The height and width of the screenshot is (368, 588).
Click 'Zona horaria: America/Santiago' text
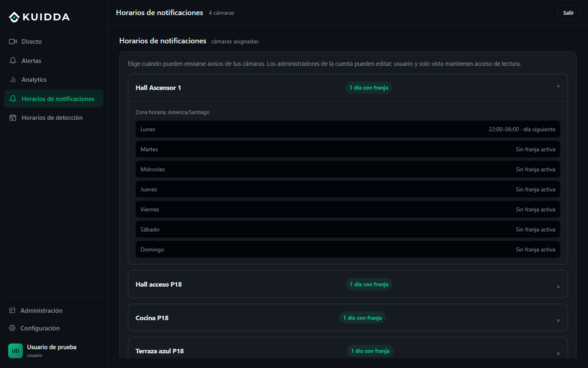click(173, 112)
